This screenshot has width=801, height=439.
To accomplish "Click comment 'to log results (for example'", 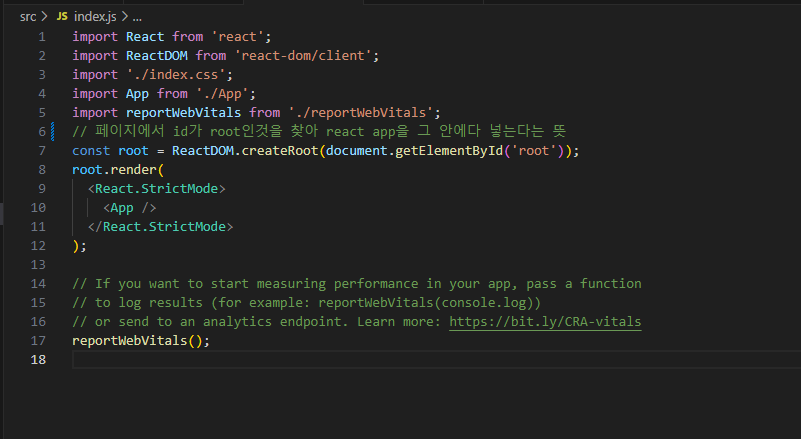I will [x=307, y=303].
